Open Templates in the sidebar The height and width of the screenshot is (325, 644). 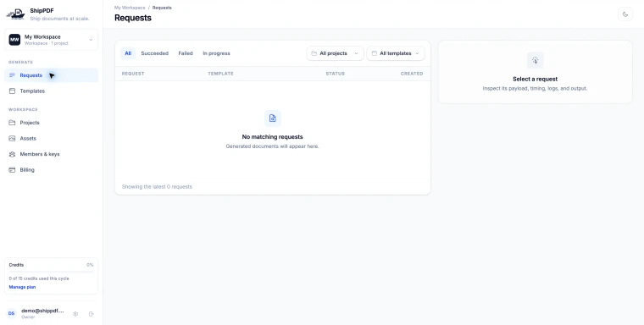tap(52, 91)
